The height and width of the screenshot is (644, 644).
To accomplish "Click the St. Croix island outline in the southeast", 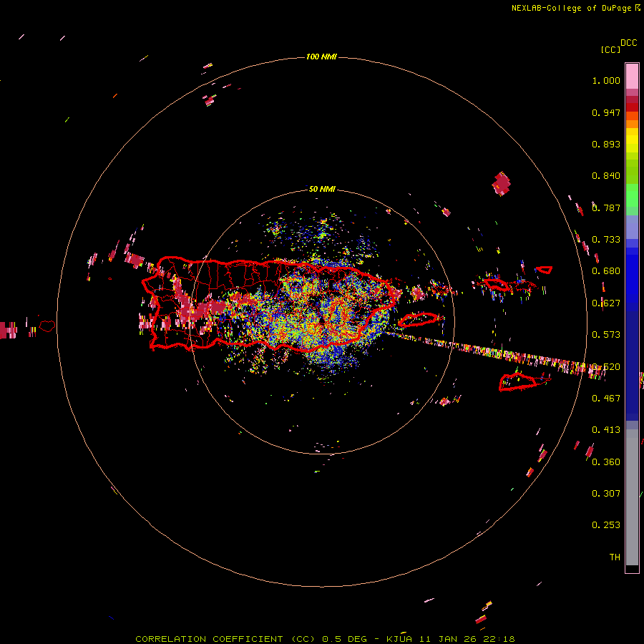I will coord(518,381).
